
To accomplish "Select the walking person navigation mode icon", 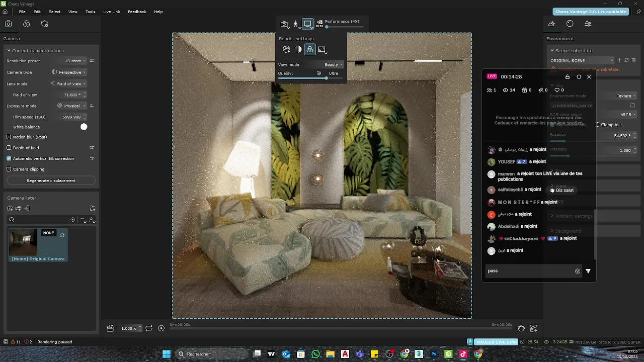I will [296, 24].
